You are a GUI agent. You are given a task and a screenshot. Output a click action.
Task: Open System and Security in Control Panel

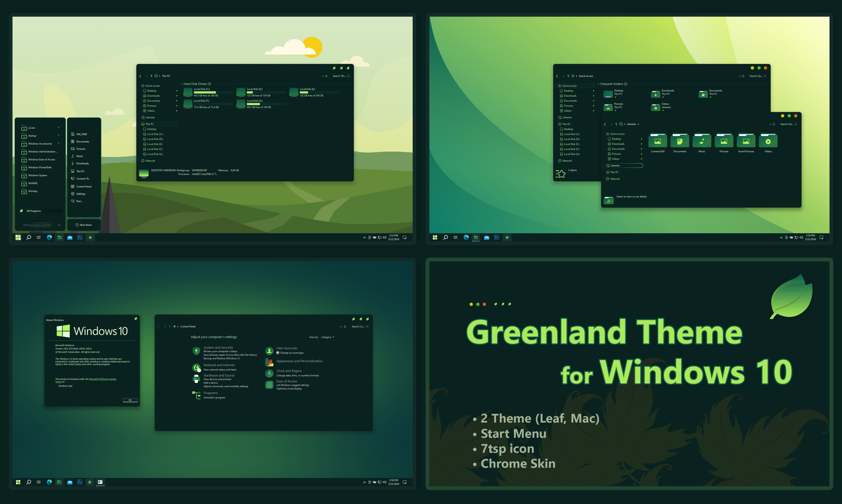point(219,347)
